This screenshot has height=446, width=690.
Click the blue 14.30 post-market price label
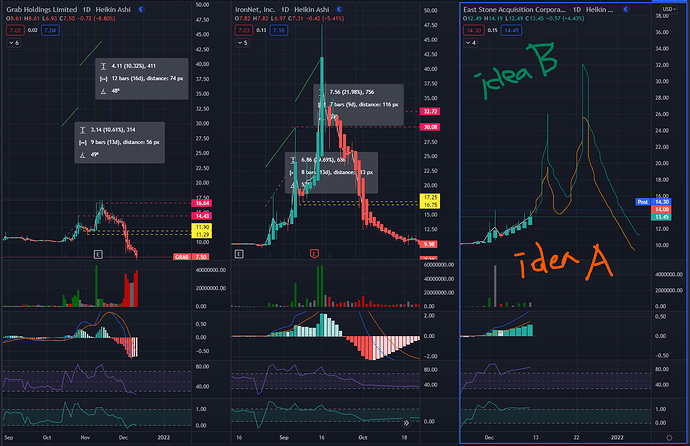(x=661, y=201)
